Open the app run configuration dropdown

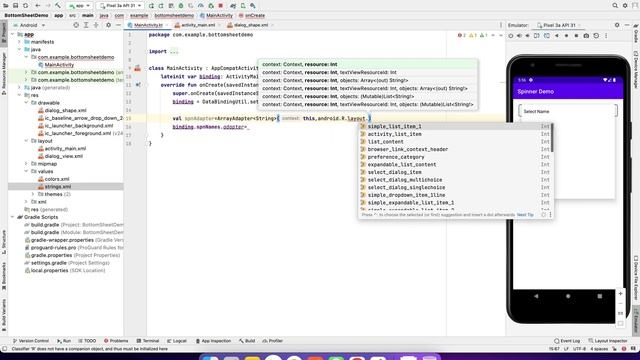[x=80, y=6]
